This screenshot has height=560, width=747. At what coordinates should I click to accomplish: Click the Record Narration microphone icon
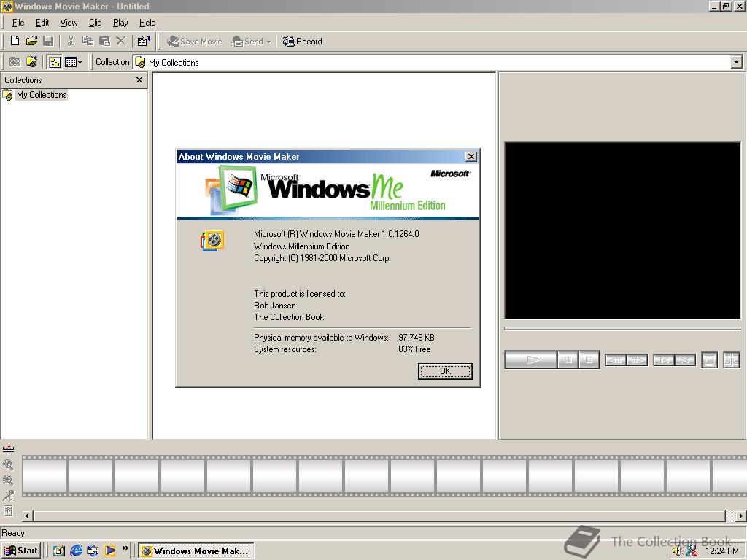coord(8,495)
